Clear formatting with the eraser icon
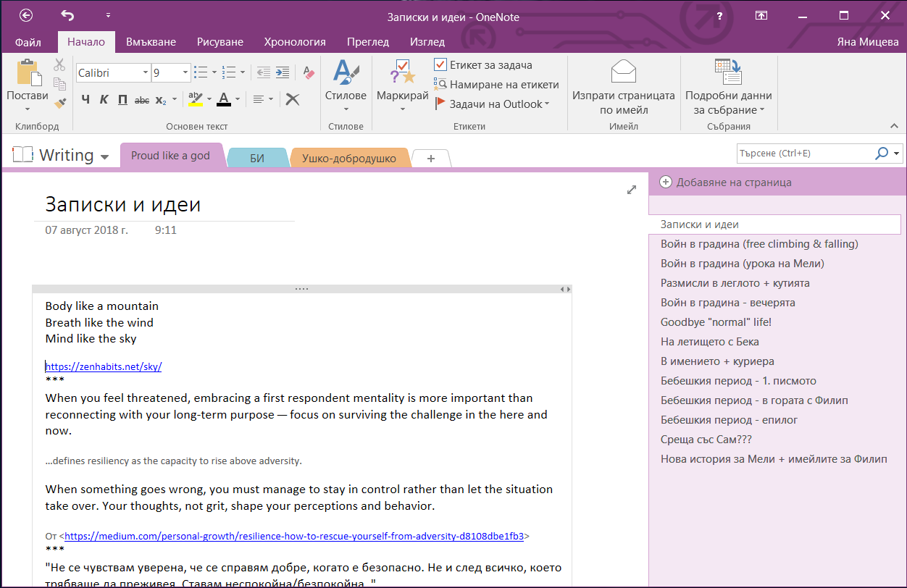Image resolution: width=907 pixels, height=588 pixels. (309, 72)
